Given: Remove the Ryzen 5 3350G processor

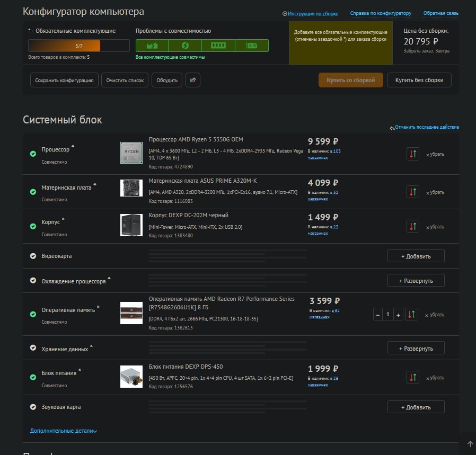Looking at the screenshot, I should (435, 154).
